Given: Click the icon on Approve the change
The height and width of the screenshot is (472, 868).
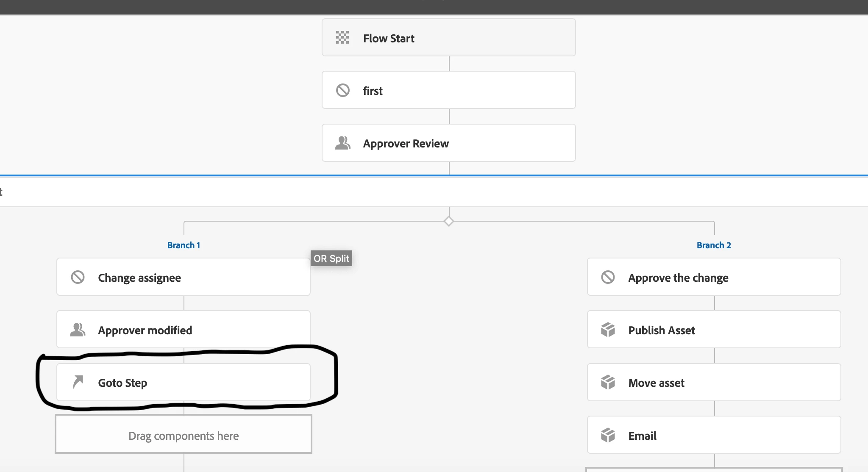Looking at the screenshot, I should pos(608,277).
